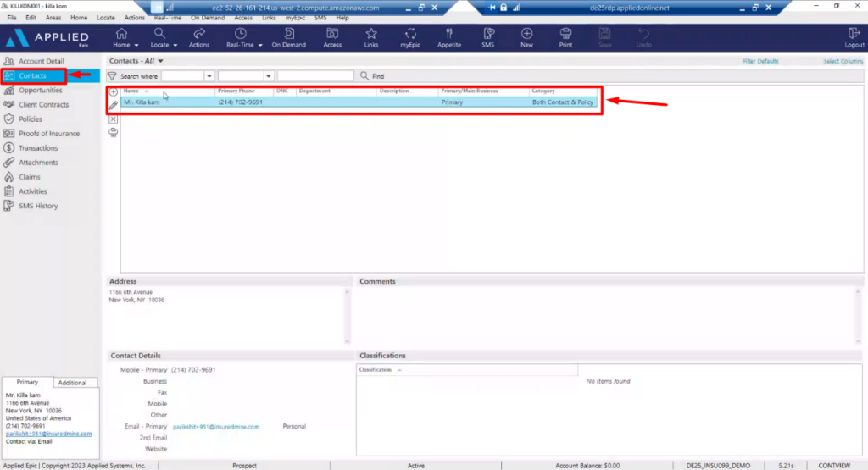Viewport: 868px width, 470px height.
Task: Click the myEpic toolbar icon
Action: tap(410, 34)
